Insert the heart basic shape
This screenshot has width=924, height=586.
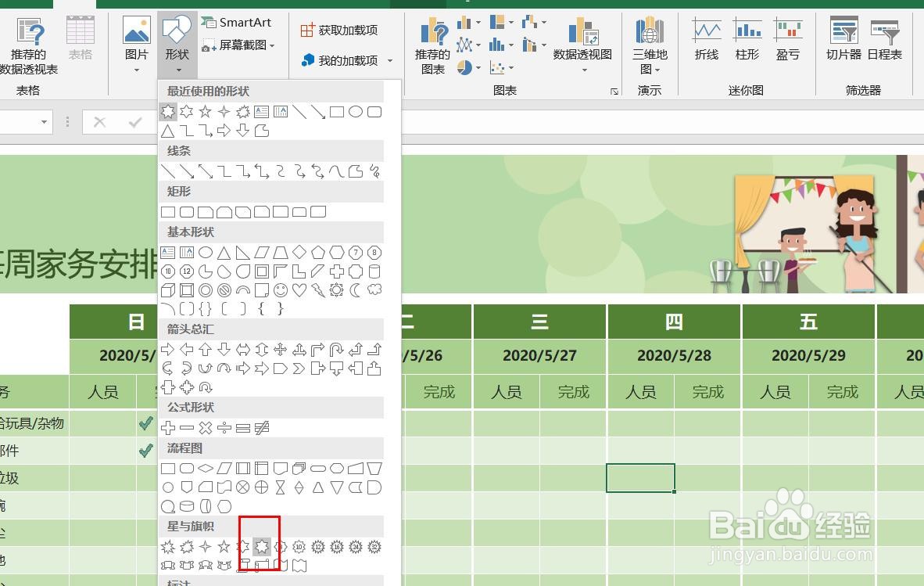click(x=299, y=290)
